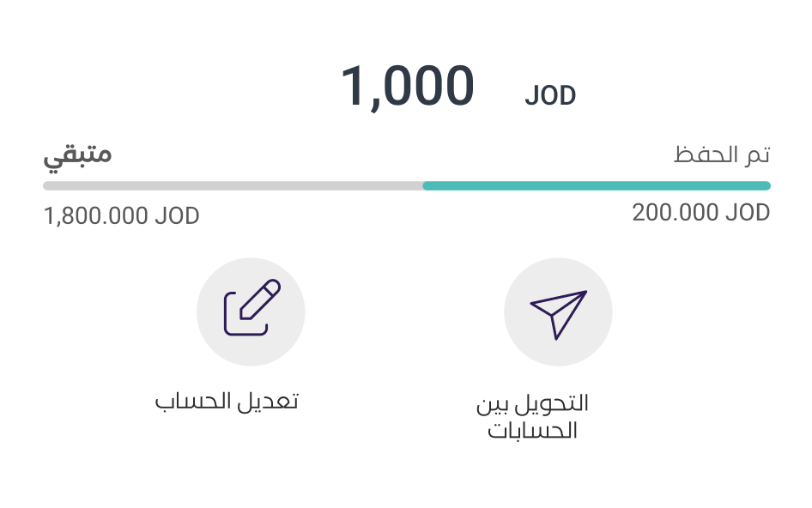Click the teal saved progress segment
The width and height of the screenshot is (812, 508).
[x=597, y=185]
